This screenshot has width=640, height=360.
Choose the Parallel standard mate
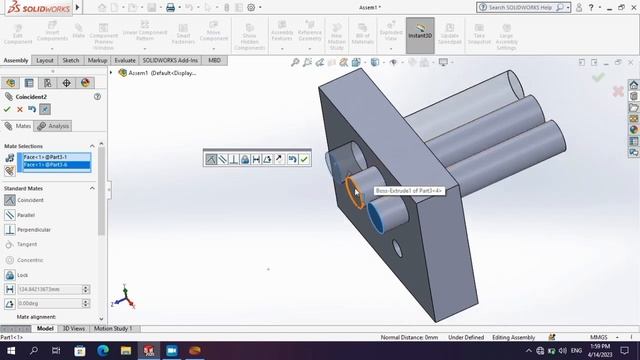[x=20, y=215]
